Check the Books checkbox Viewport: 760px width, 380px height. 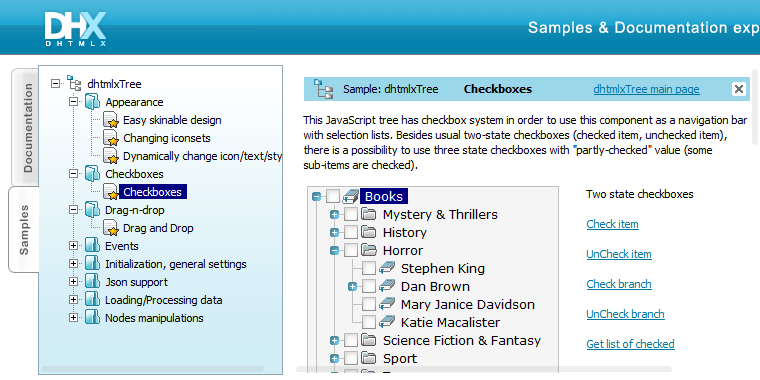(x=333, y=196)
